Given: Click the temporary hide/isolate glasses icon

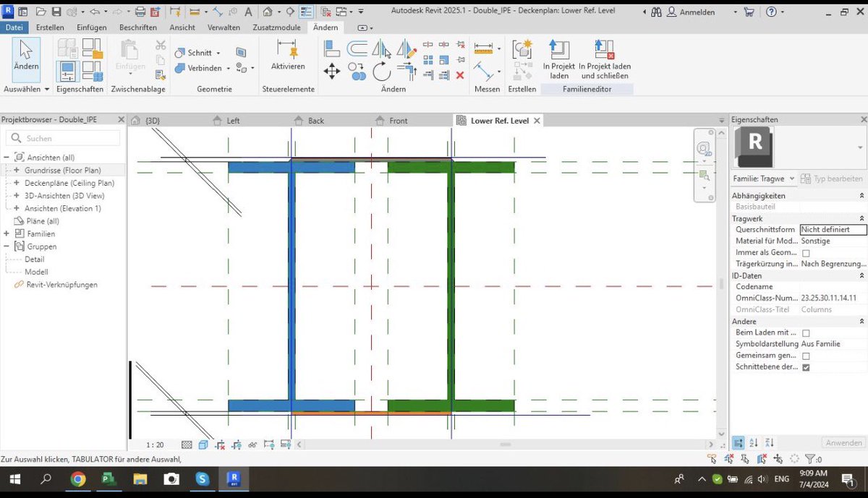Looking at the screenshot, I should (252, 445).
